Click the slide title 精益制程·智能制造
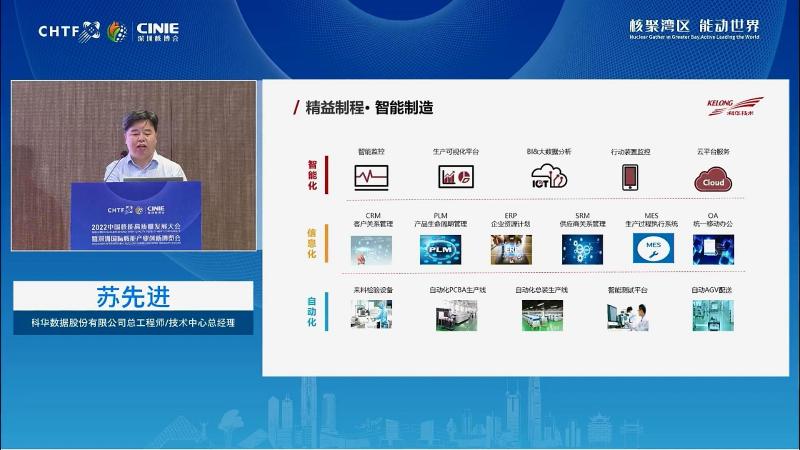 click(x=369, y=108)
